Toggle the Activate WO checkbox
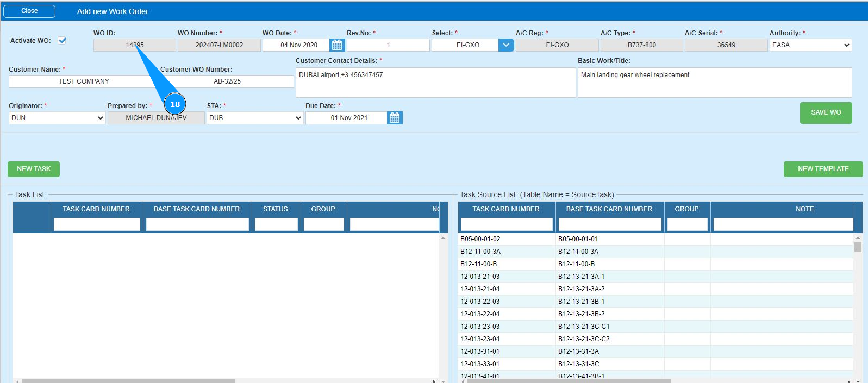 (x=63, y=41)
